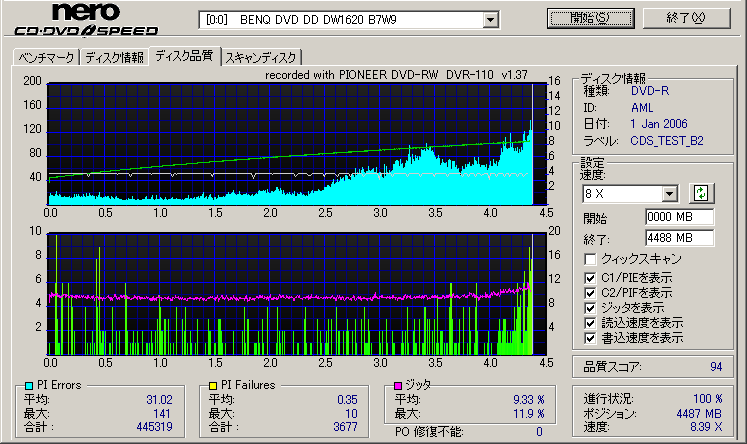Click the disc type DVD-R text
This screenshot has height=444, width=747.
650,91
